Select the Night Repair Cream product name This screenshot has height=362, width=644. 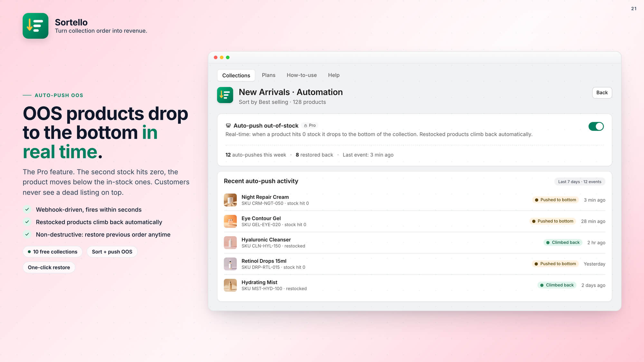click(x=265, y=197)
